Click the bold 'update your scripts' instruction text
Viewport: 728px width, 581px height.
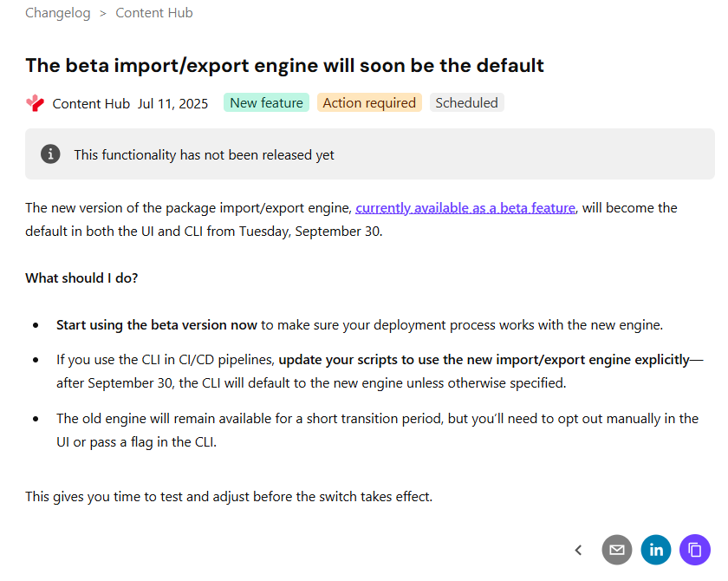click(484, 359)
